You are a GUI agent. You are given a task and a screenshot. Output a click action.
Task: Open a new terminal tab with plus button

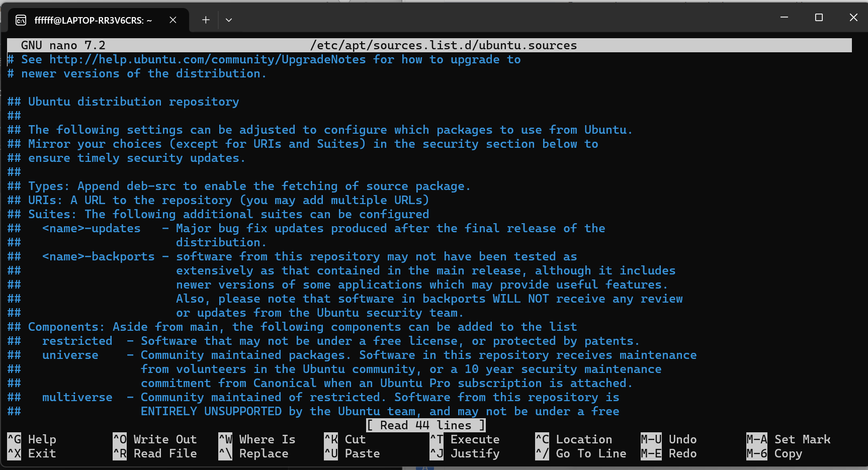click(x=206, y=20)
